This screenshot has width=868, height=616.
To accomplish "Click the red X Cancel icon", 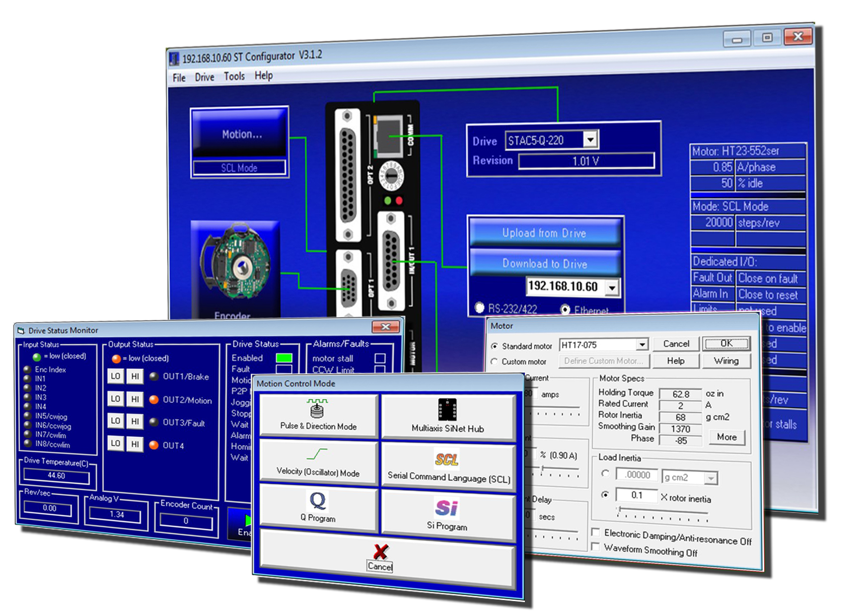I will 380,551.
